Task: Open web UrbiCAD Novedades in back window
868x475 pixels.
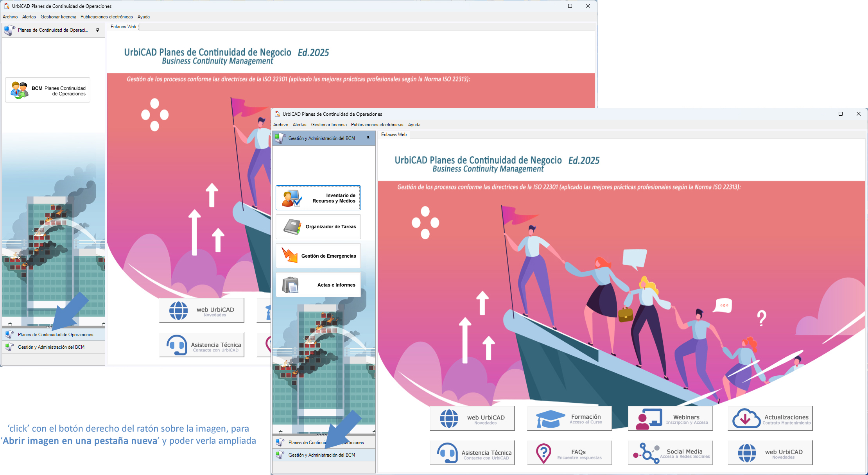Action: click(x=202, y=311)
